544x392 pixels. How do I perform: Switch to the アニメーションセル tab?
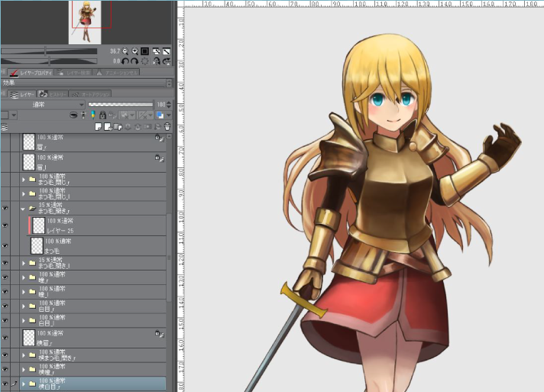(x=117, y=73)
